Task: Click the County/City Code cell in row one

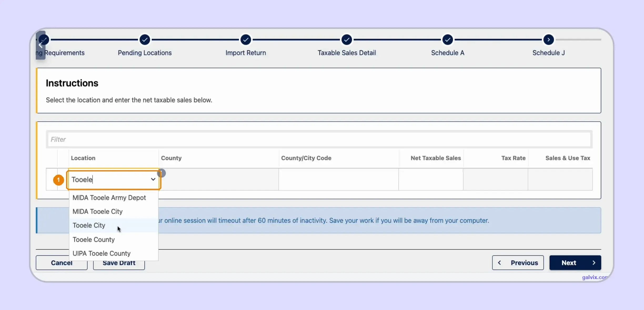Action: pos(339,179)
